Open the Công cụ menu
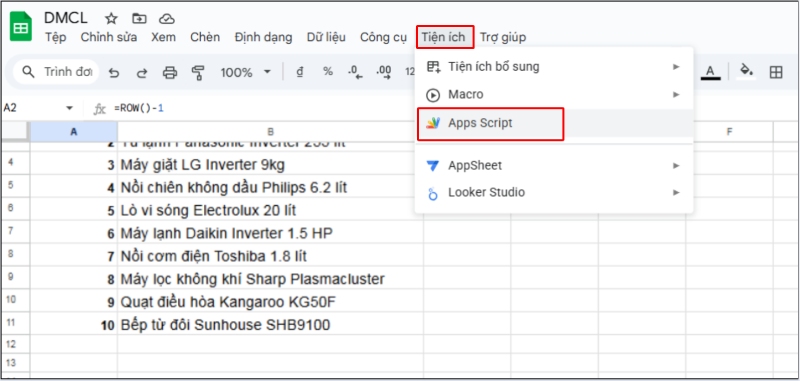 pos(383,37)
